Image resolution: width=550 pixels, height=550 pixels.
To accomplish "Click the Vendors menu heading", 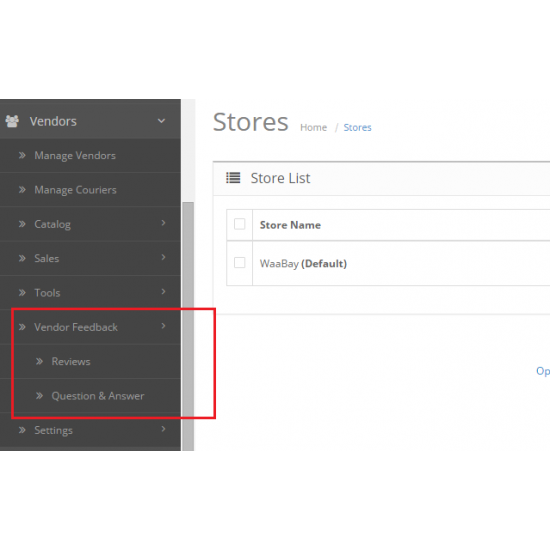I will tap(53, 121).
